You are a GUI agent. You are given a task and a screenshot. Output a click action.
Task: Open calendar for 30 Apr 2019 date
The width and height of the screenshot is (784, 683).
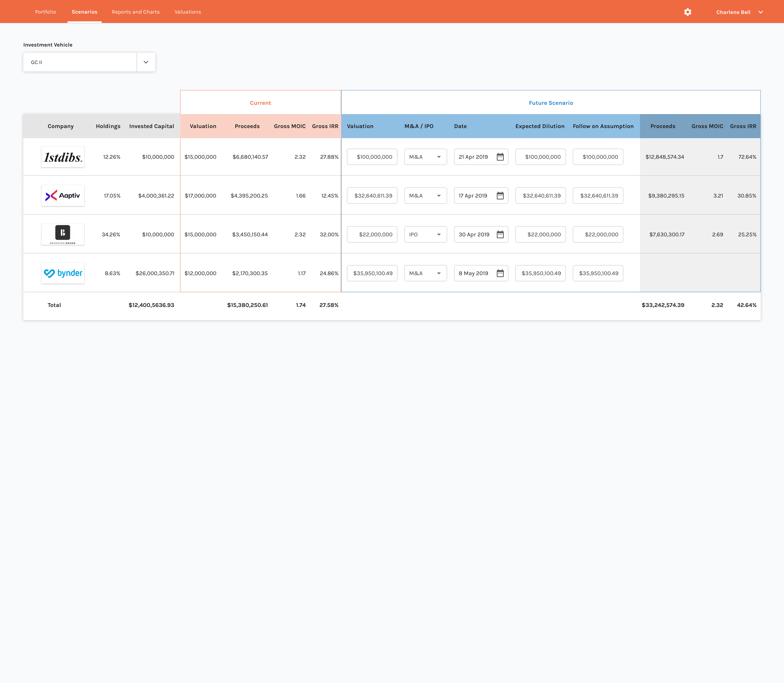coord(500,235)
